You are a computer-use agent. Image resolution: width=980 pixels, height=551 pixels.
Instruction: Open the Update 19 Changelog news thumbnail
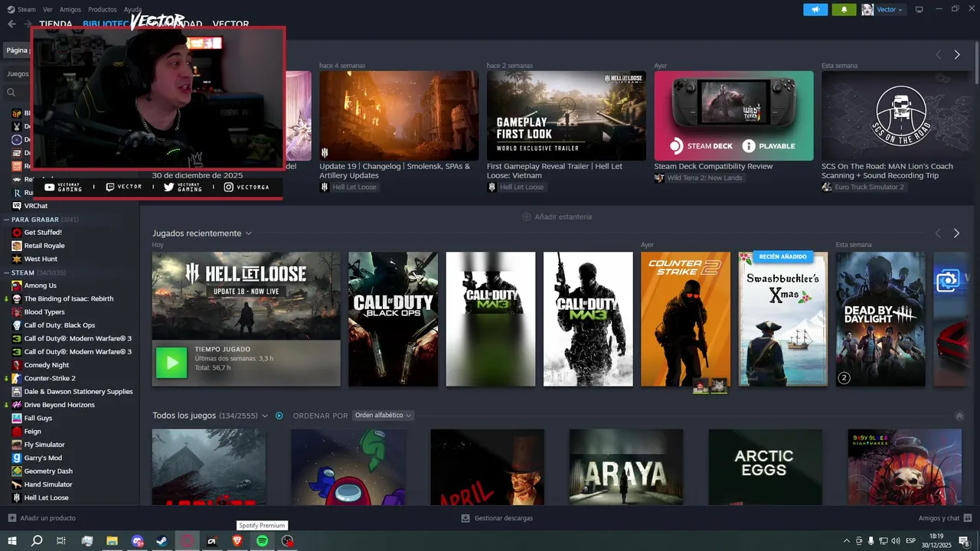[x=399, y=116]
